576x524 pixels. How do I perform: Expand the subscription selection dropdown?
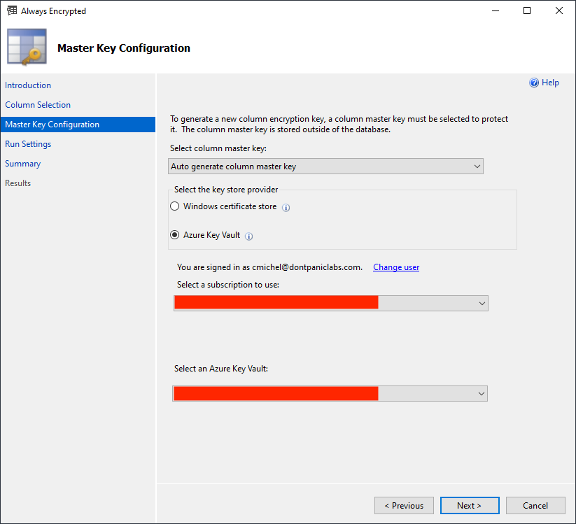click(331, 303)
